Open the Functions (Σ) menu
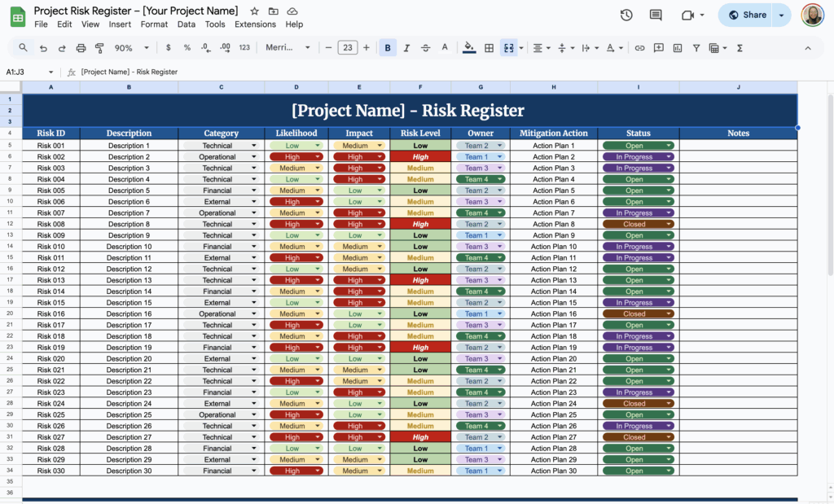This screenshot has width=834, height=504. pyautogui.click(x=738, y=47)
